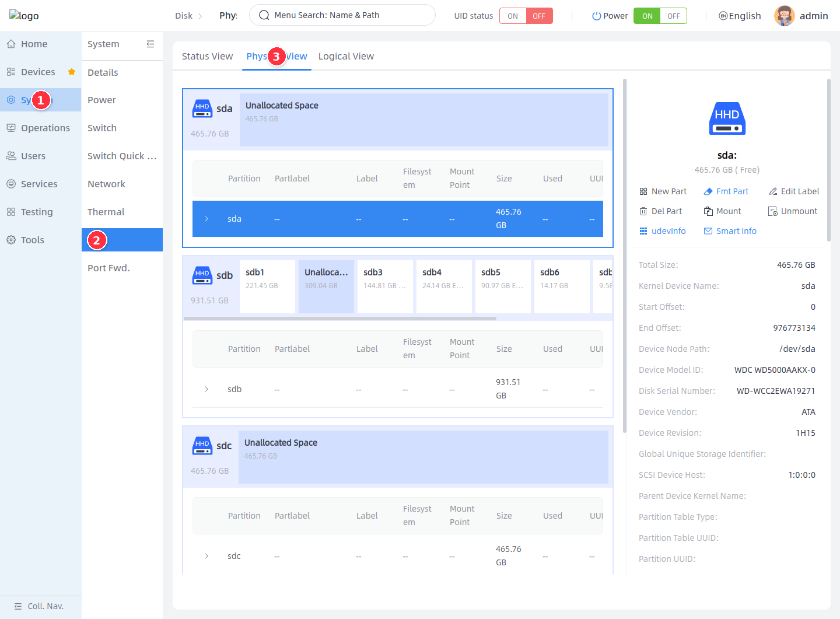Viewport: 840px width, 619px height.
Task: Click the Users icon in the sidebar
Action: coord(11,156)
